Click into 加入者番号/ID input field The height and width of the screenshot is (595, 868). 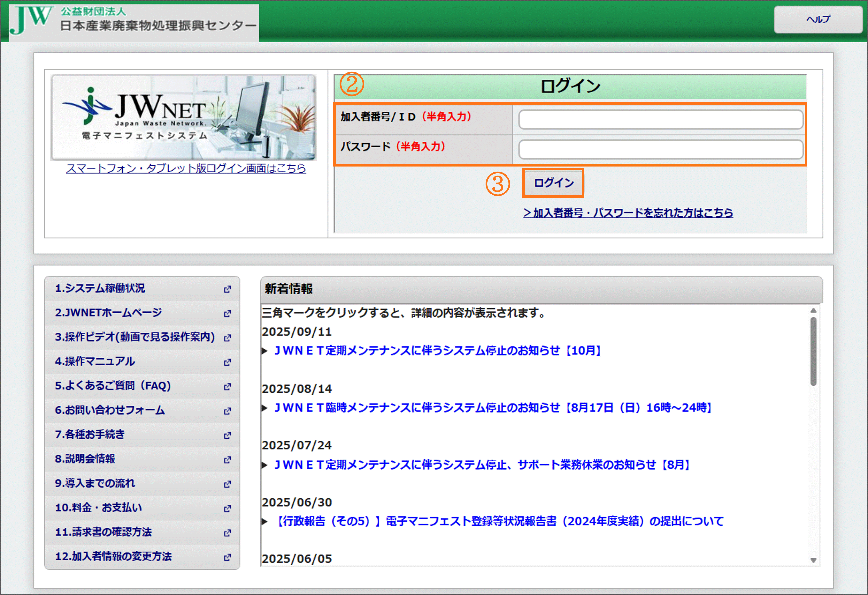point(660,119)
